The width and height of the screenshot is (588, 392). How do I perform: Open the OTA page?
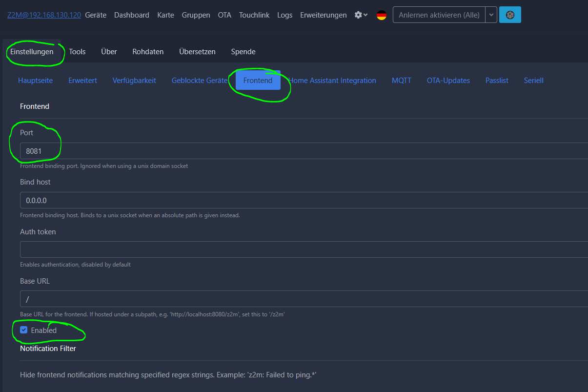coord(224,15)
